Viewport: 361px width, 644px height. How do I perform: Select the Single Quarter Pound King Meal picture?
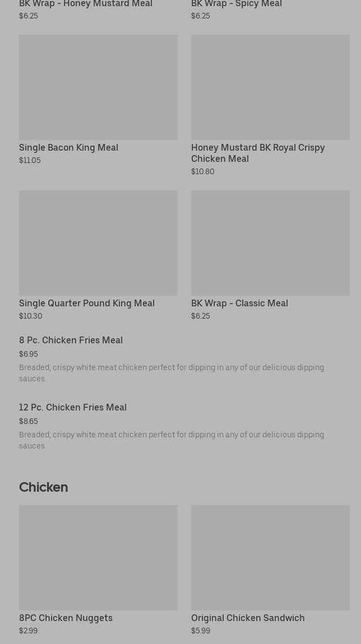(x=98, y=243)
